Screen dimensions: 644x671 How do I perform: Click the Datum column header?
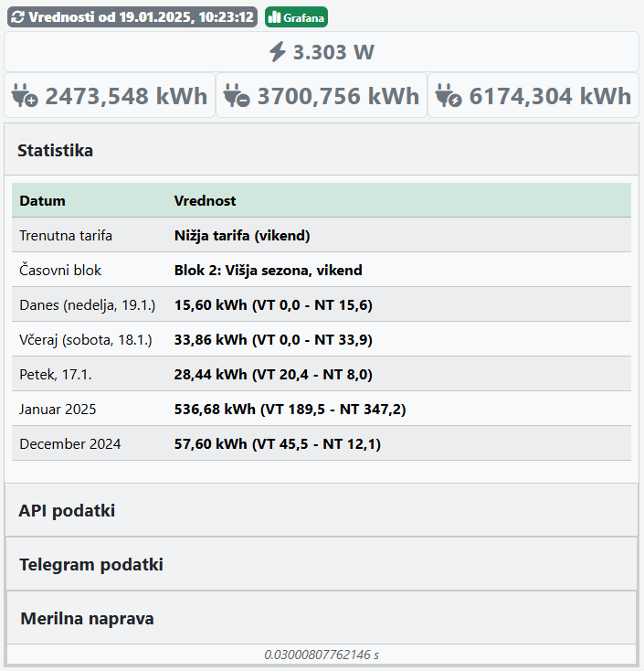pos(42,200)
